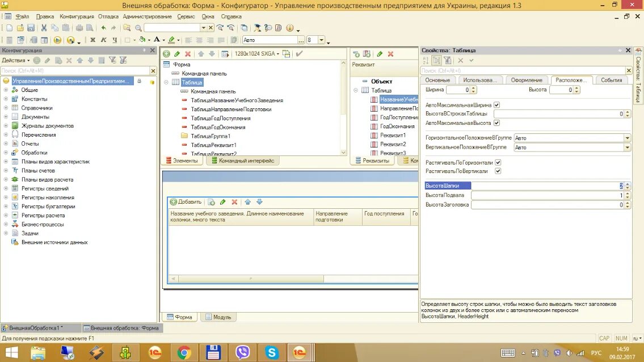Open the Действия dropdown menu

pyautogui.click(x=16, y=60)
